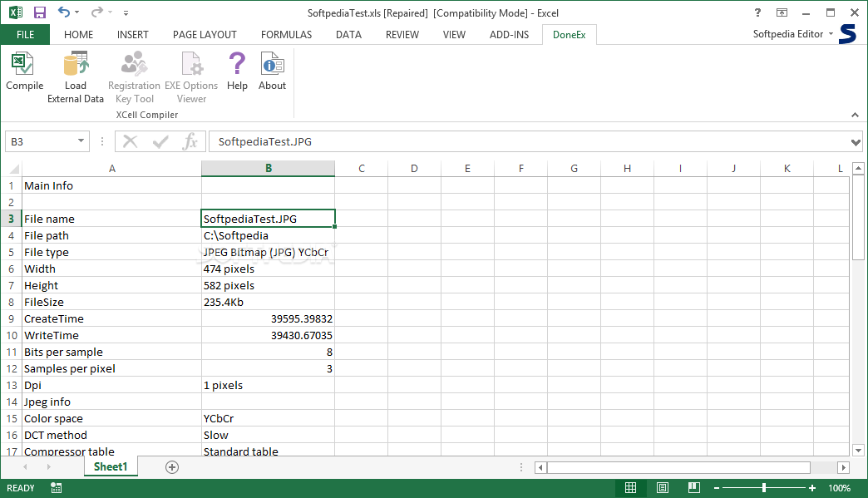This screenshot has height=498, width=868.
Task: Undo the last action
Action: pos(64,12)
